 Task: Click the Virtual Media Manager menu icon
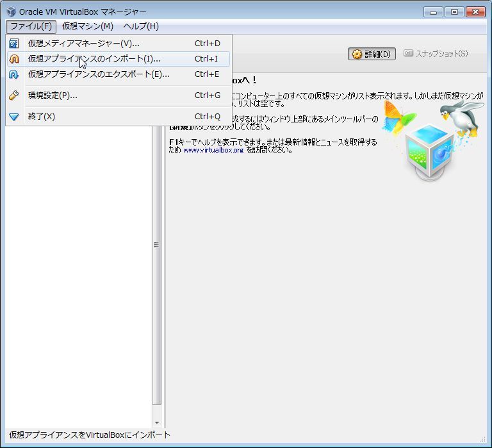pyautogui.click(x=14, y=44)
